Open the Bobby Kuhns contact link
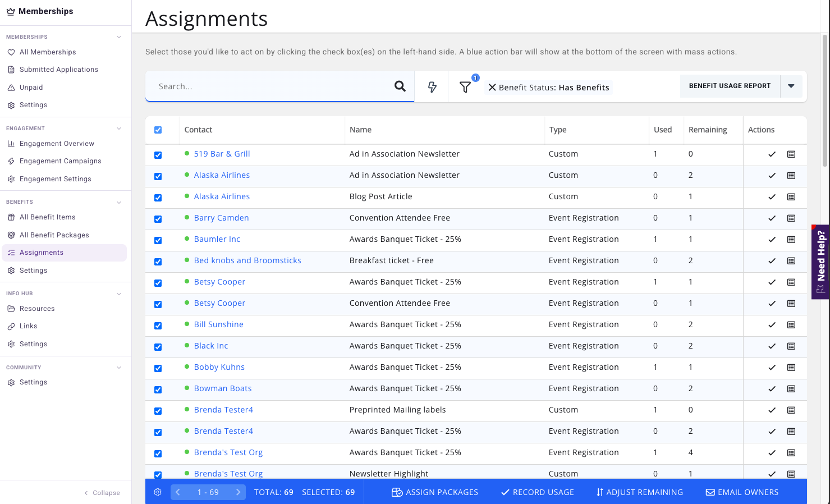Viewport: 830px width, 504px height. click(x=219, y=367)
